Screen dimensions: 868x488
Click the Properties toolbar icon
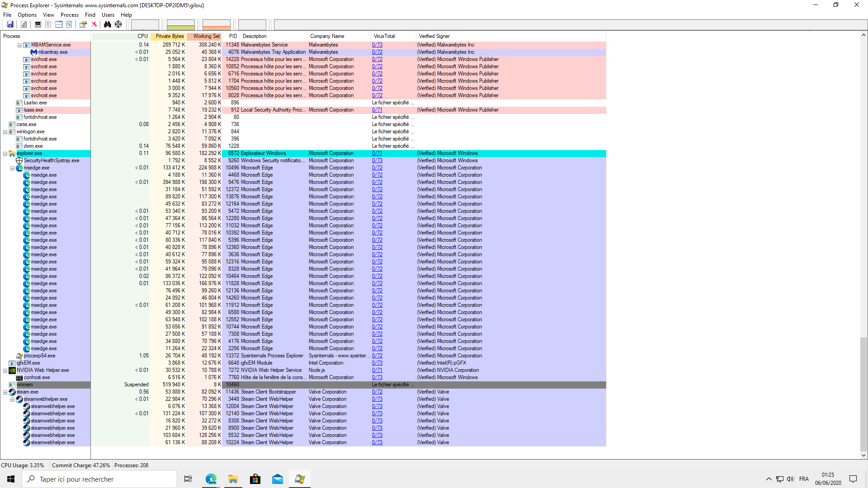point(83,24)
